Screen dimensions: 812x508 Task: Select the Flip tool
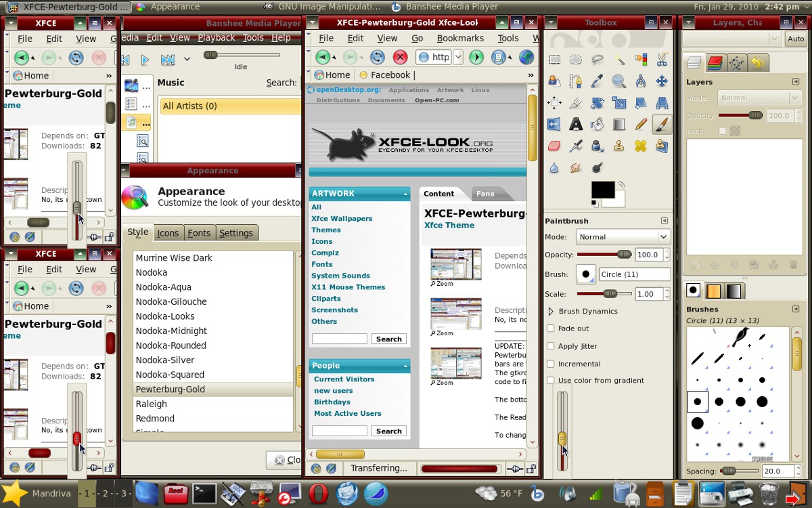554,124
